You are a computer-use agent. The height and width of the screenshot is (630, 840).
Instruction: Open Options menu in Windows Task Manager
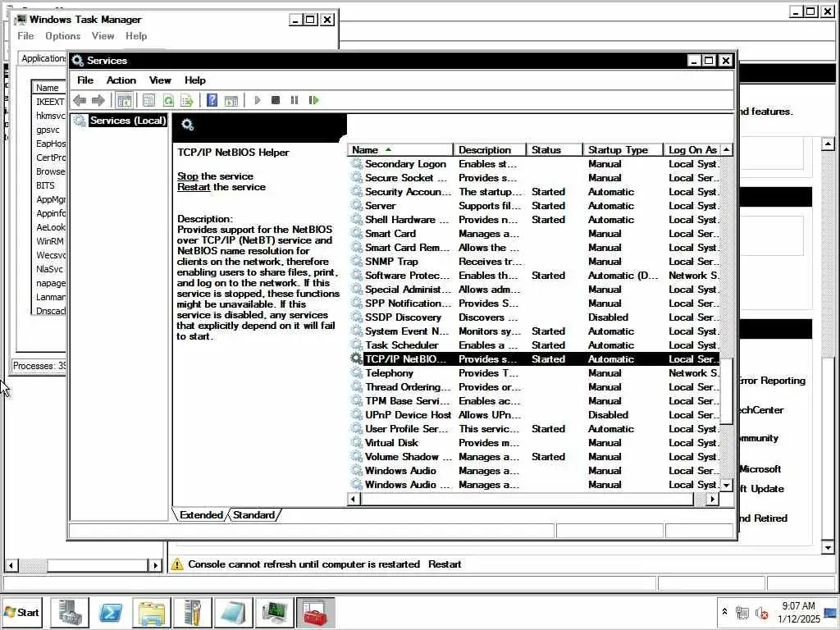(62, 36)
